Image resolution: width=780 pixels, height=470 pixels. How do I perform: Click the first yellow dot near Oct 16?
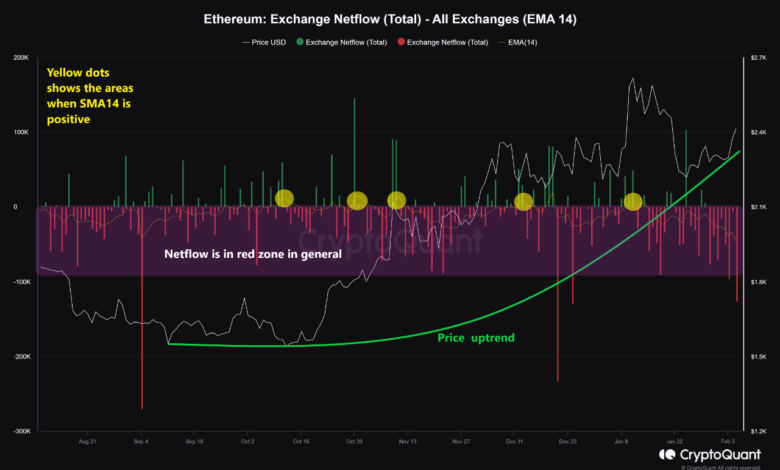tap(285, 198)
